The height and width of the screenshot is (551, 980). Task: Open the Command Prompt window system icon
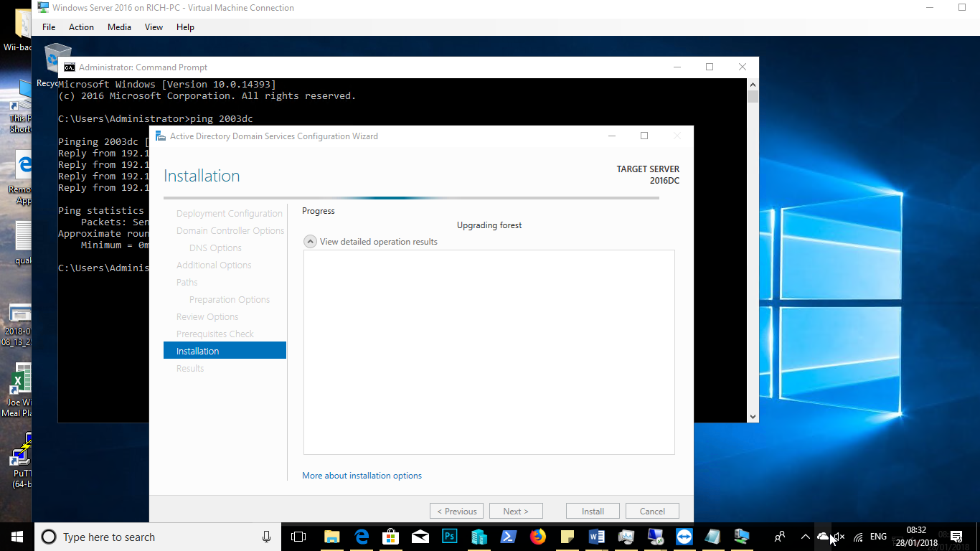[x=69, y=67]
